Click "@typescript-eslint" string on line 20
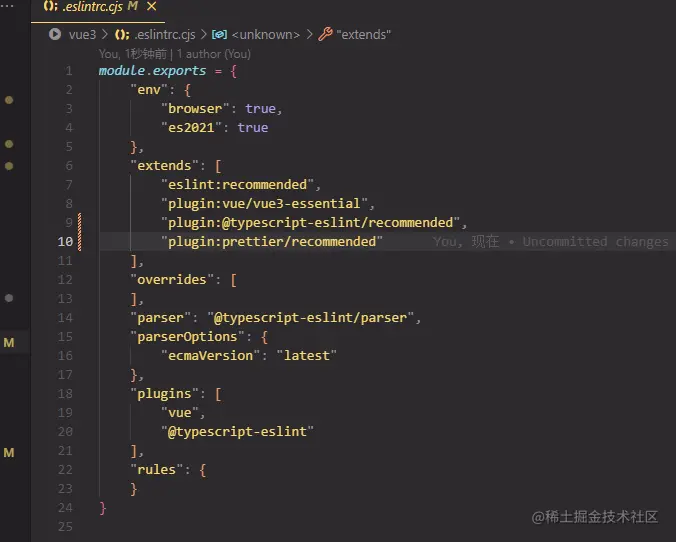 (x=238, y=432)
